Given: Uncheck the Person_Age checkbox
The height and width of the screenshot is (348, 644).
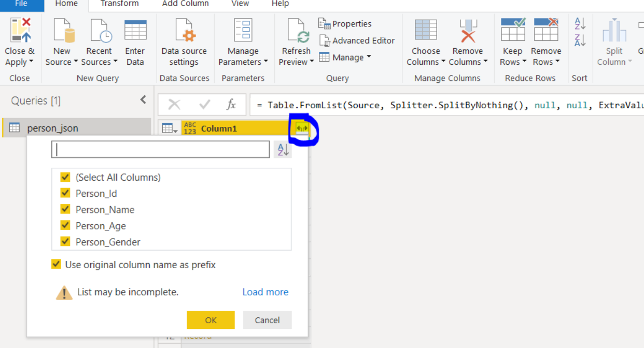Looking at the screenshot, I should (x=65, y=225).
